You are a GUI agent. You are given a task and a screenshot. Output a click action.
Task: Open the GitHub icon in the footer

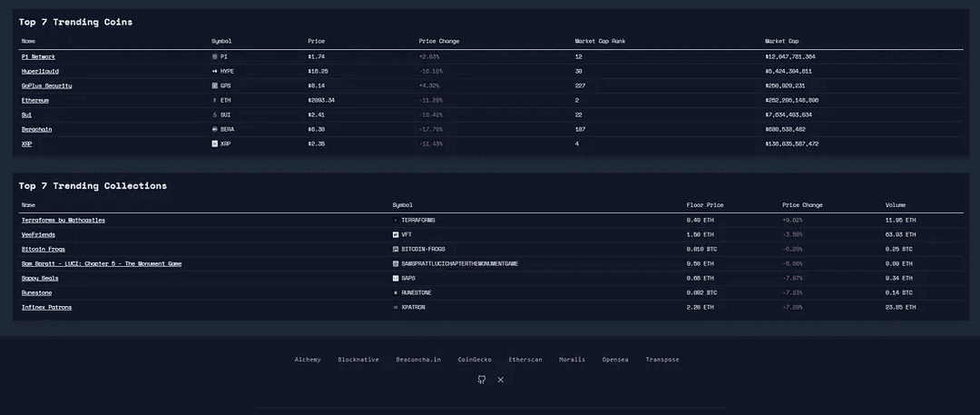coord(481,380)
